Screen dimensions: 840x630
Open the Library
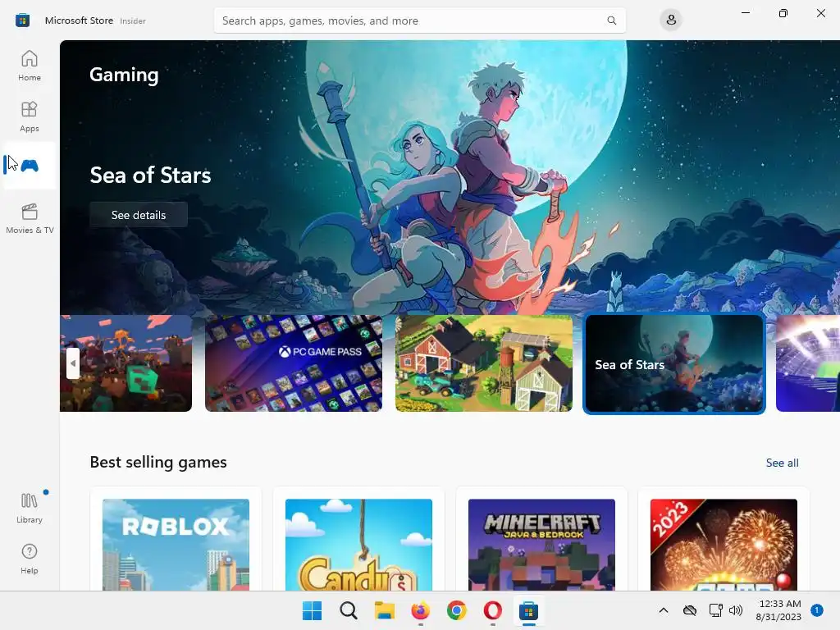(x=30, y=508)
